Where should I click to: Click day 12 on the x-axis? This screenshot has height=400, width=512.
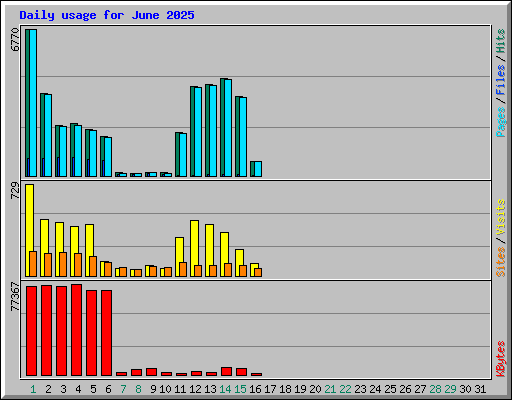pyautogui.click(x=195, y=389)
